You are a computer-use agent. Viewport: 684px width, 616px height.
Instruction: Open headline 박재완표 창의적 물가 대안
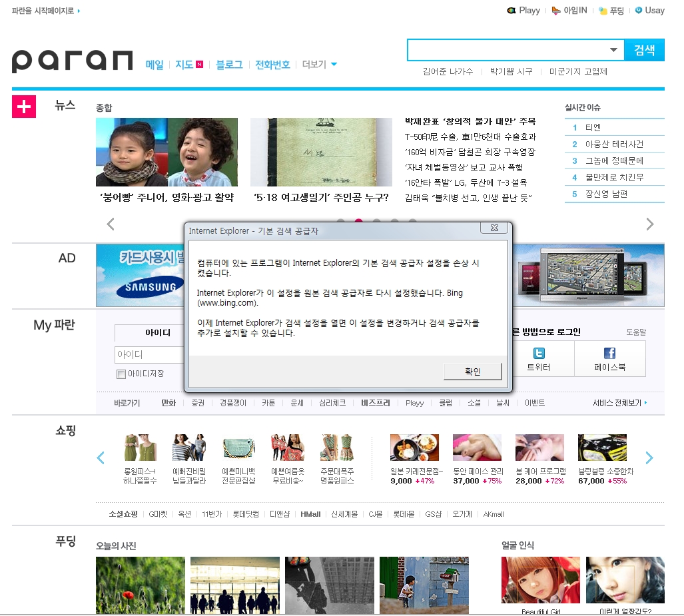[470, 121]
